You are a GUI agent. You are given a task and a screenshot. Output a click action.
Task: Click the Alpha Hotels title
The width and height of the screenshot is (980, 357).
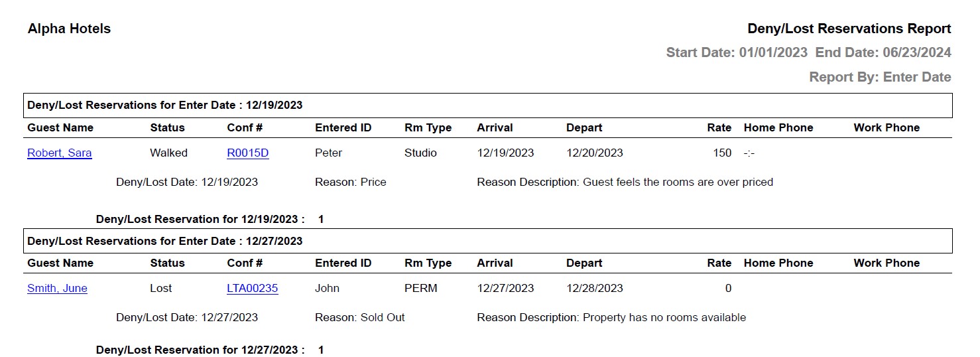click(69, 29)
